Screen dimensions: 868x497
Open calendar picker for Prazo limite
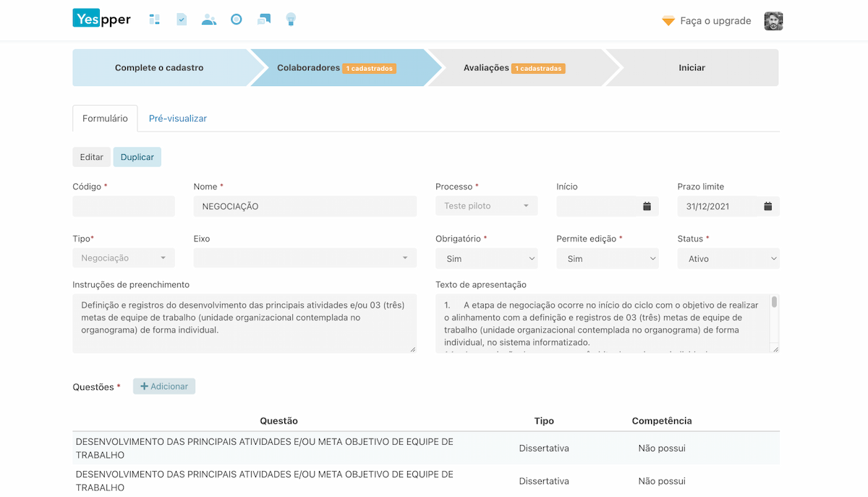(767, 206)
